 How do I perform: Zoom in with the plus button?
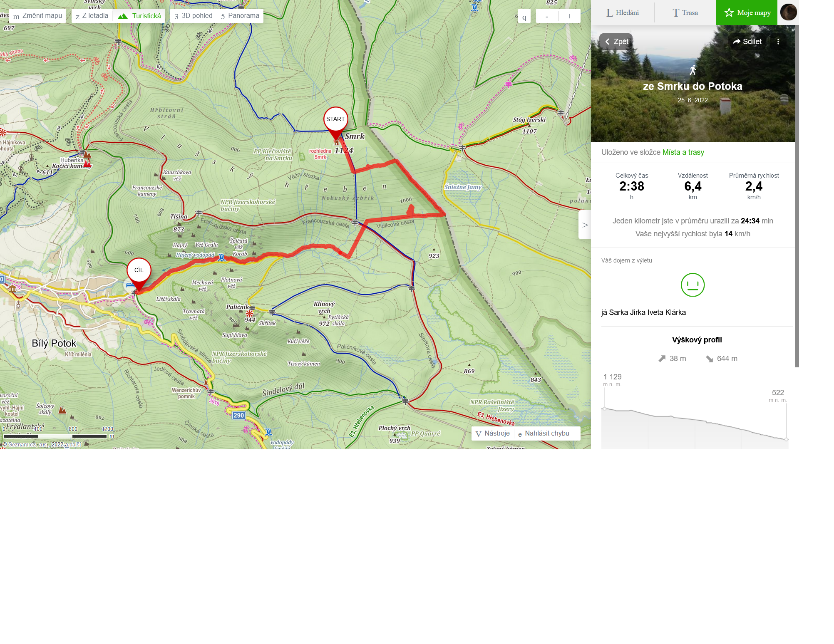pos(569,16)
